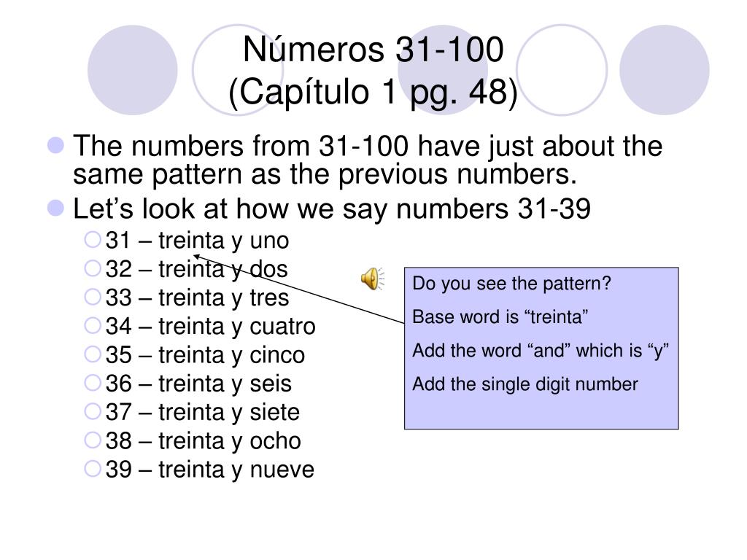Click the 'Base word is "treinta"' line
747x560 pixels.
pos(500,316)
